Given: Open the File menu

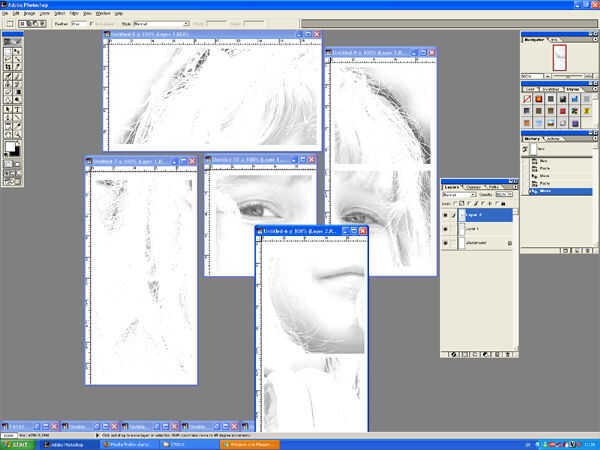Looking at the screenshot, I should tap(5, 13).
